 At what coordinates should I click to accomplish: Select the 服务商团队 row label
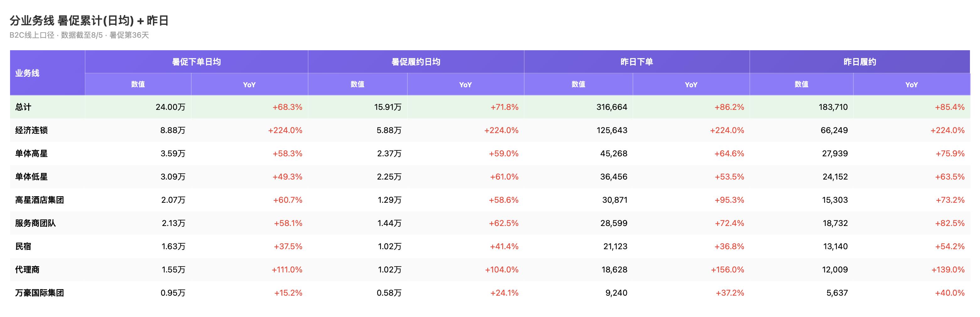tap(35, 223)
